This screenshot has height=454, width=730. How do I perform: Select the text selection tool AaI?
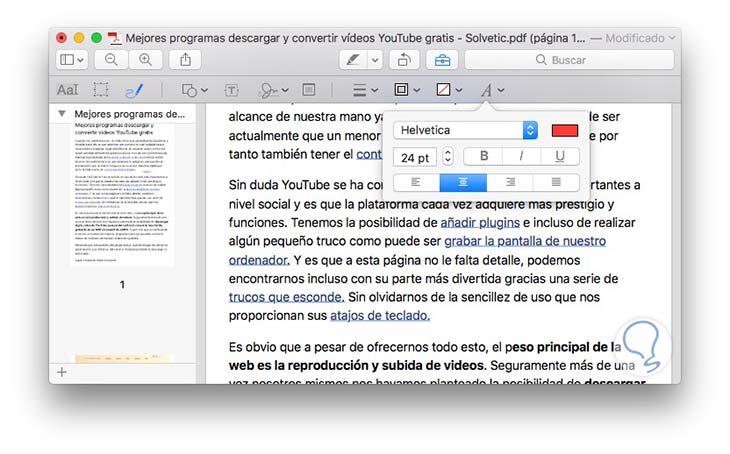68,89
